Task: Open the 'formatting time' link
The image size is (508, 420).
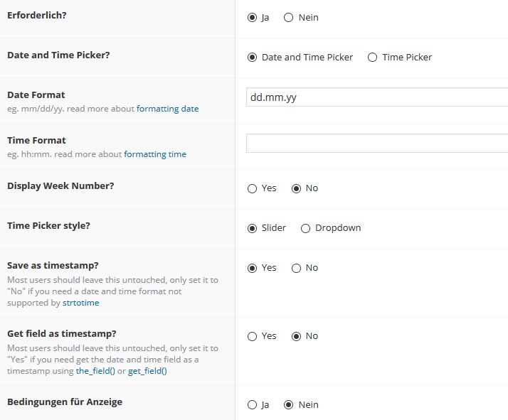Action: coord(155,154)
